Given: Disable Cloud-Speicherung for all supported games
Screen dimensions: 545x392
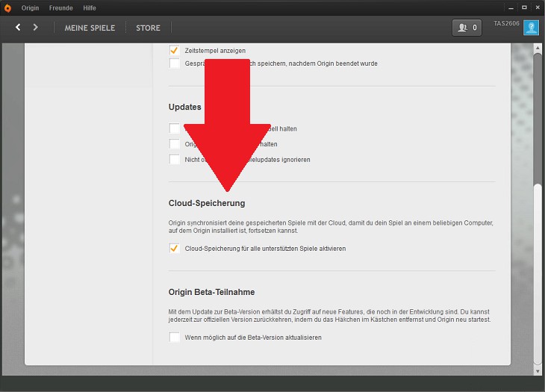Looking at the screenshot, I should (x=174, y=249).
